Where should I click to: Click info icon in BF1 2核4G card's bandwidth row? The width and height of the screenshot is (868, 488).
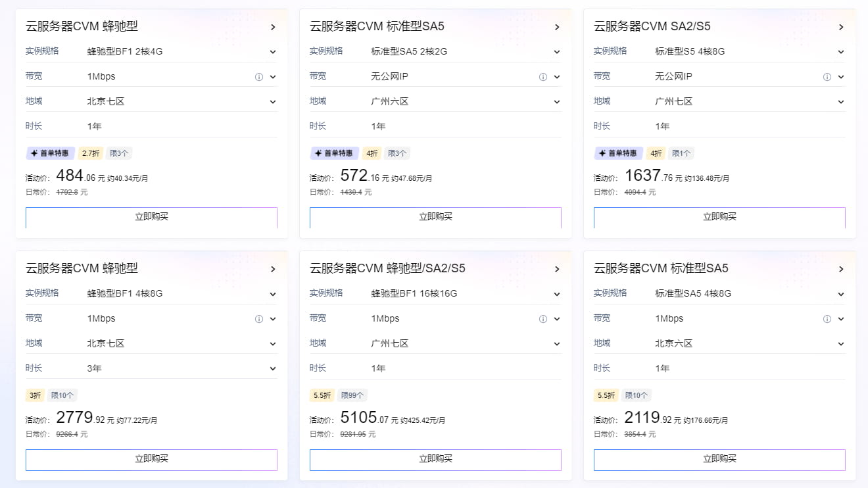[x=259, y=77]
